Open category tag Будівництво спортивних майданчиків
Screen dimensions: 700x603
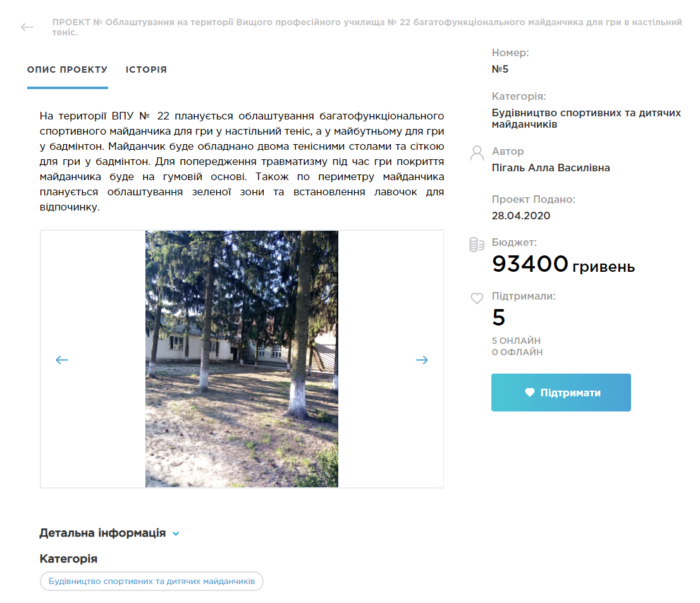pos(152,581)
